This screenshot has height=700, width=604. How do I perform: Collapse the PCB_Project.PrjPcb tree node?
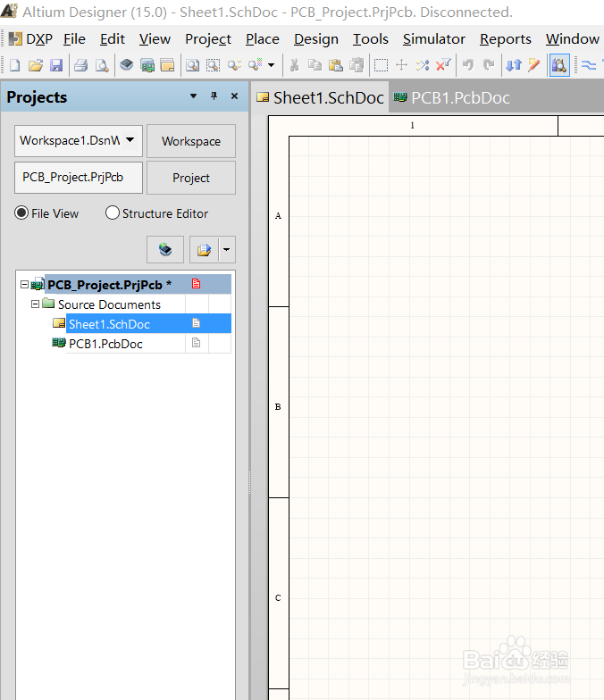(25, 284)
